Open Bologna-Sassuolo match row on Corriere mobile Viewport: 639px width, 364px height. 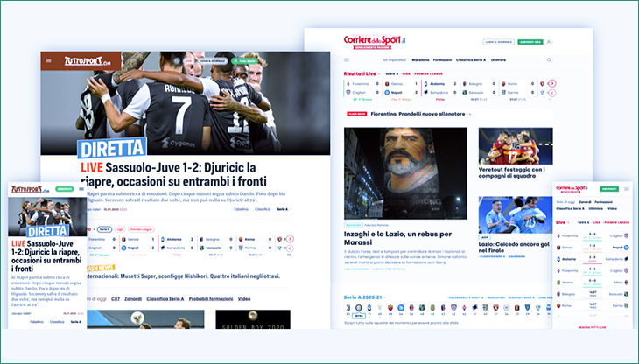point(593,293)
